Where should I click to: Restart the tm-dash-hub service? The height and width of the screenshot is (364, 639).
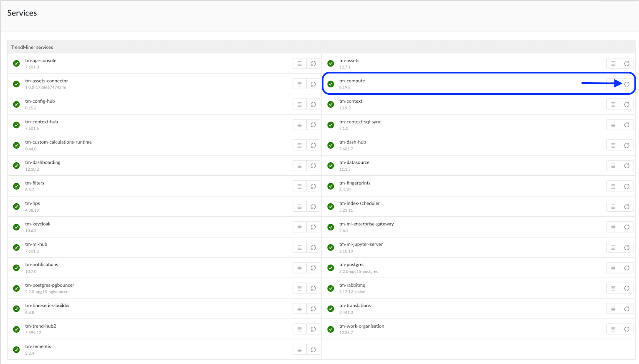(627, 145)
